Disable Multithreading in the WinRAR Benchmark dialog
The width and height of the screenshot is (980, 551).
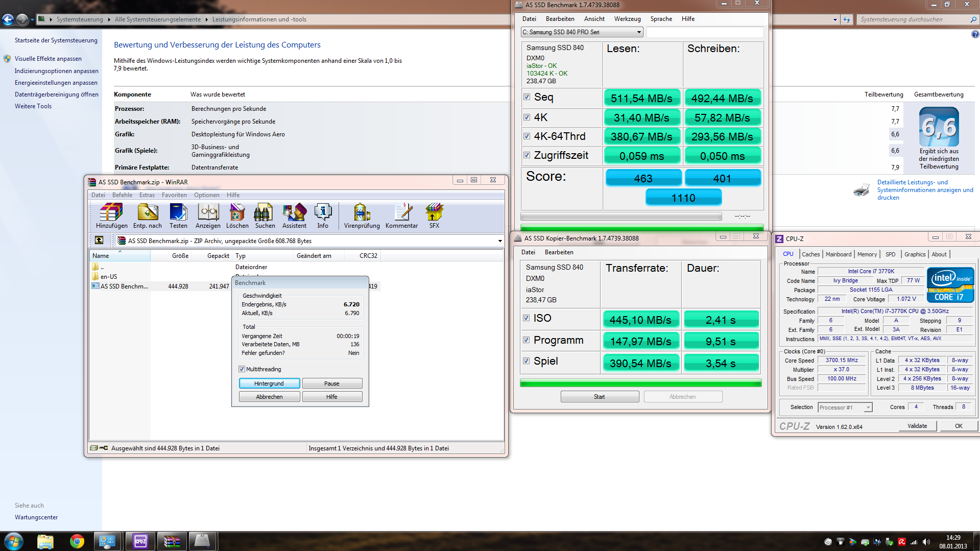(x=242, y=369)
